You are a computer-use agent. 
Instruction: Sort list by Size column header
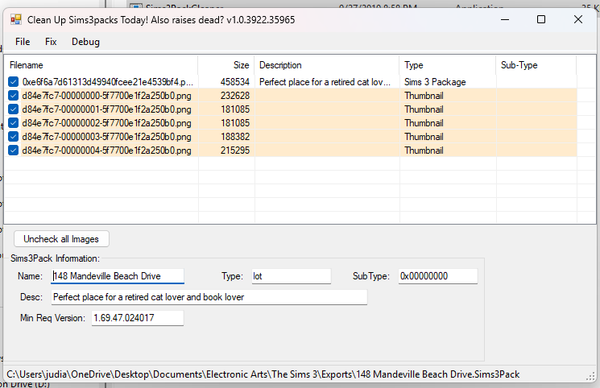[226, 65]
